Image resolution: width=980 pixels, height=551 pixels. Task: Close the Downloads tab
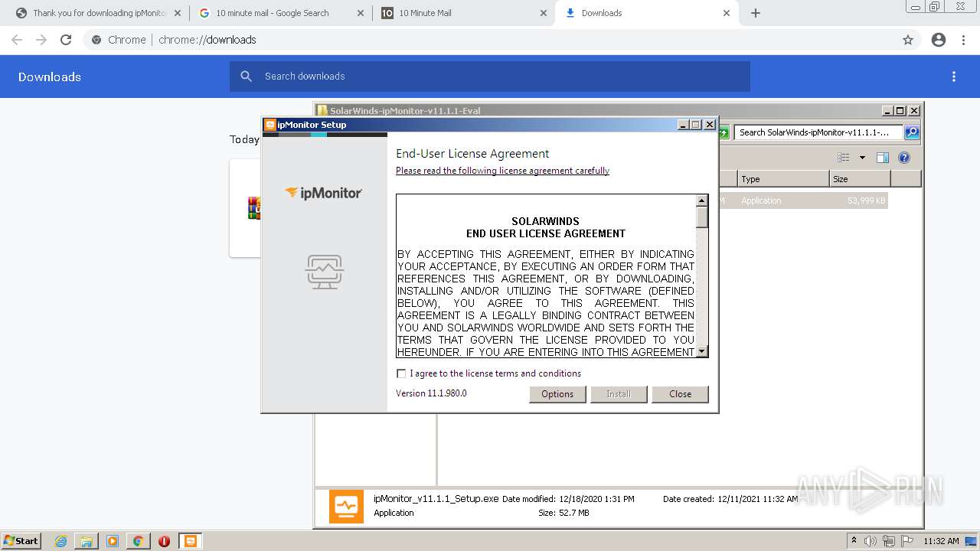point(727,13)
